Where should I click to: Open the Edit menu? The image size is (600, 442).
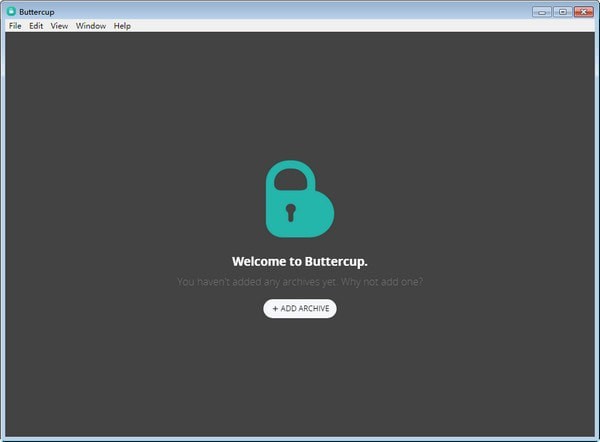[x=36, y=26]
